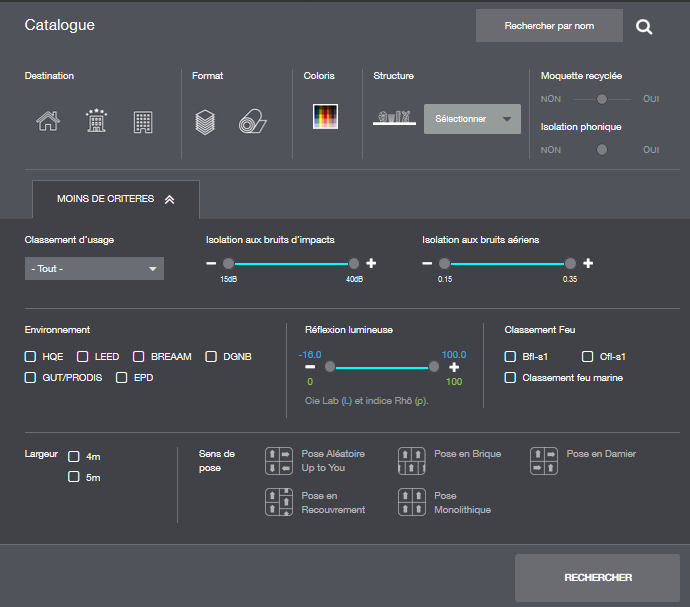Click the 15dB slider handle
Viewport: 690px width, 607px height.
[x=228, y=263]
